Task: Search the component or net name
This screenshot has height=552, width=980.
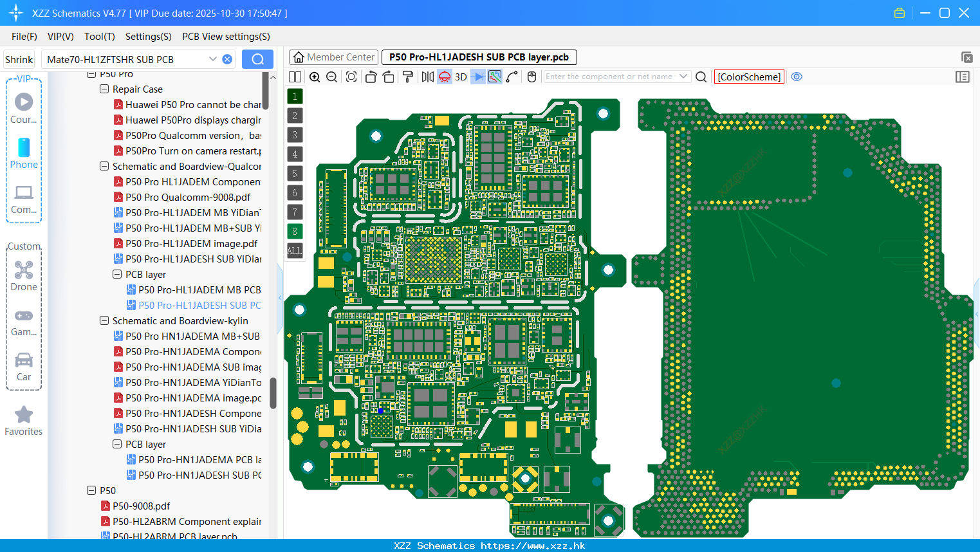Action: pyautogui.click(x=701, y=77)
